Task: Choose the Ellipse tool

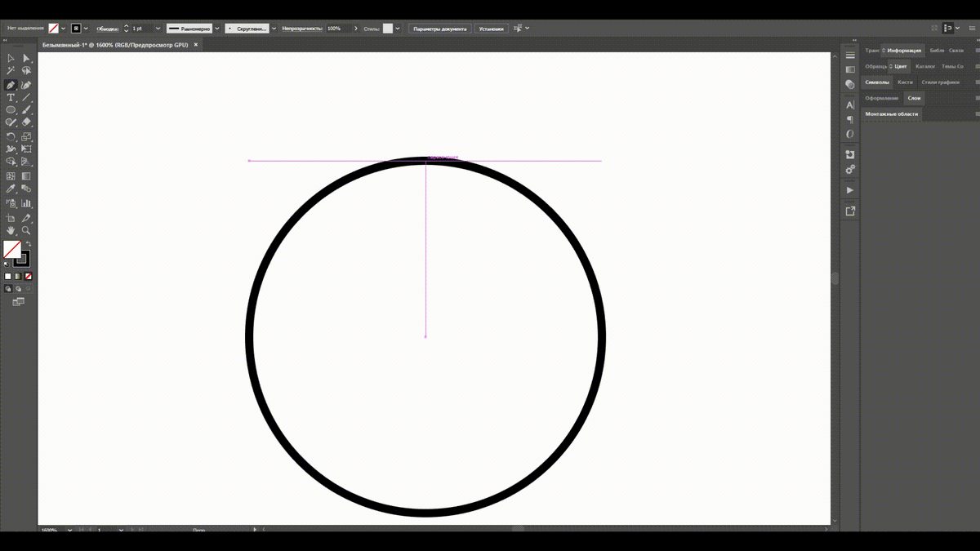Action: pos(11,109)
